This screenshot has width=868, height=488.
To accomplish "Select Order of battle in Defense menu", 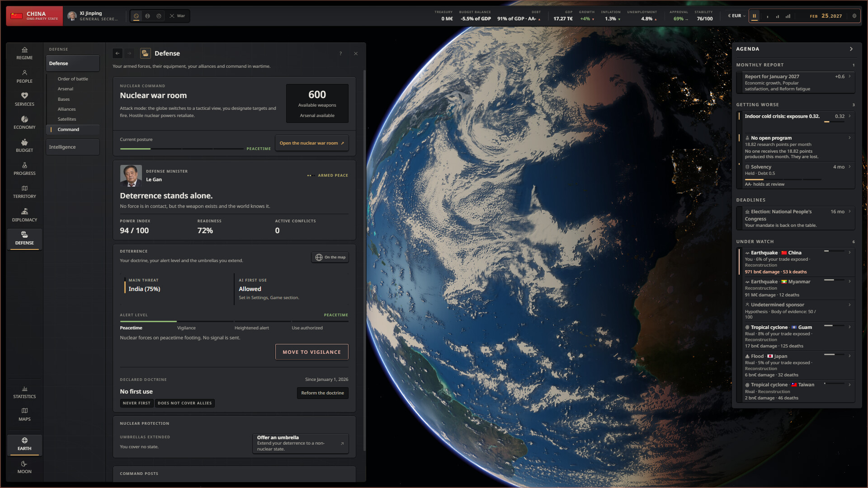I will coord(73,79).
